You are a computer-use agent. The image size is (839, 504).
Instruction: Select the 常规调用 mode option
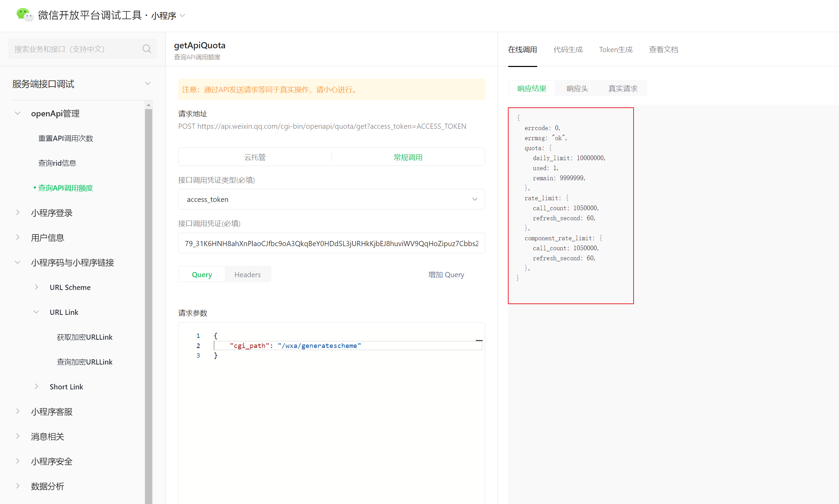pyautogui.click(x=408, y=157)
